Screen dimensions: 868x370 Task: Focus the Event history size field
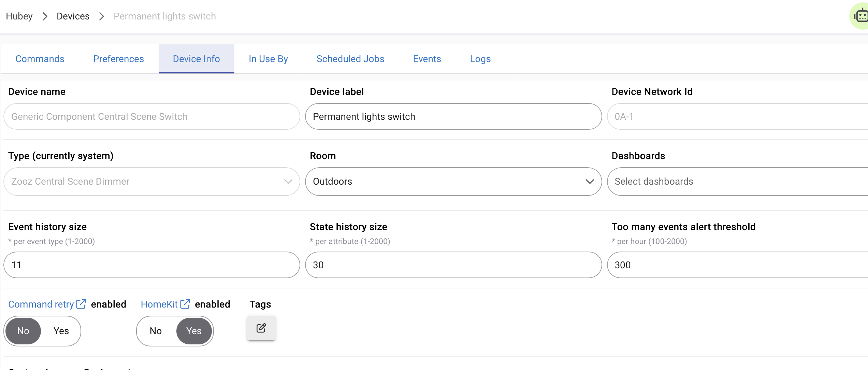151,265
